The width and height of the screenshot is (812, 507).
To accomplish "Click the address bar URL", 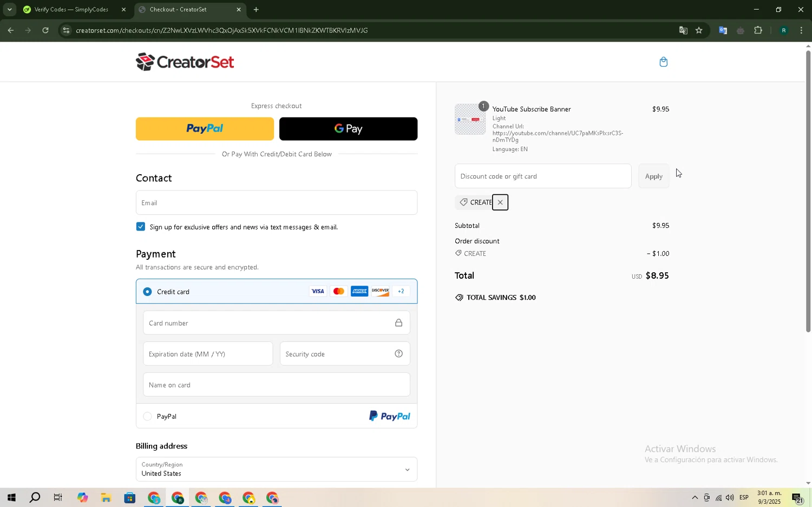I will (222, 30).
